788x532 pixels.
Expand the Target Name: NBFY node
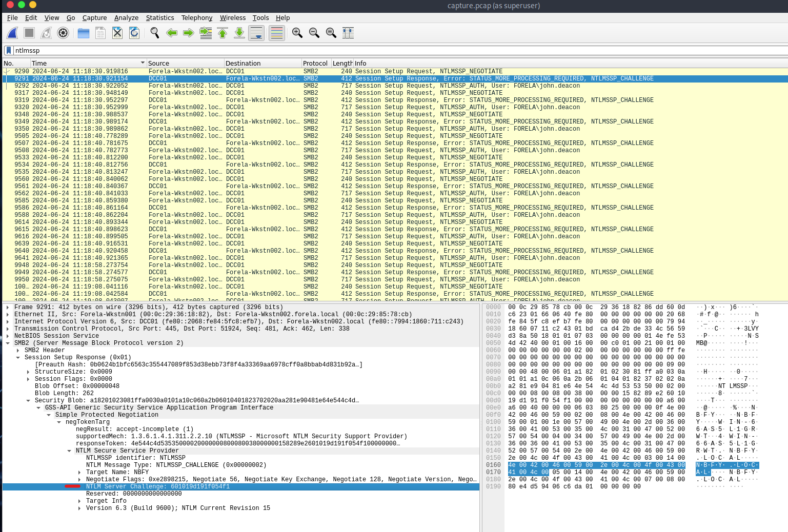[x=79, y=472]
